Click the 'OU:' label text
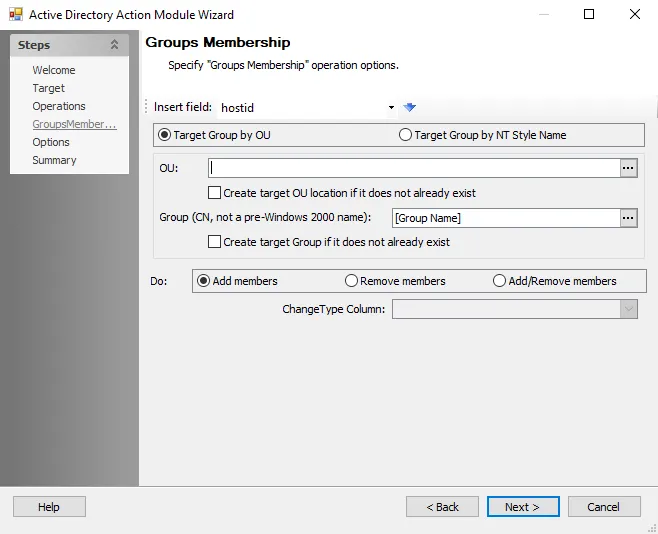The height and width of the screenshot is (534, 658). pos(169,168)
